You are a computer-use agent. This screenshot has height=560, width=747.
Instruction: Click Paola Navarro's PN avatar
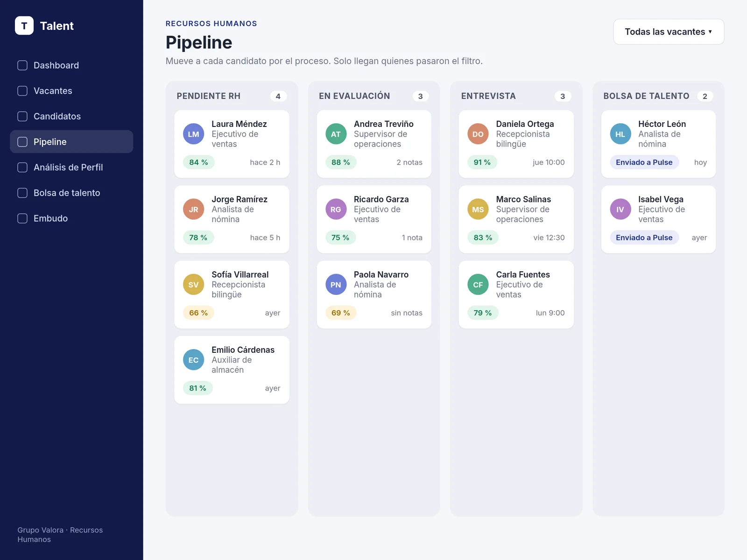(336, 285)
